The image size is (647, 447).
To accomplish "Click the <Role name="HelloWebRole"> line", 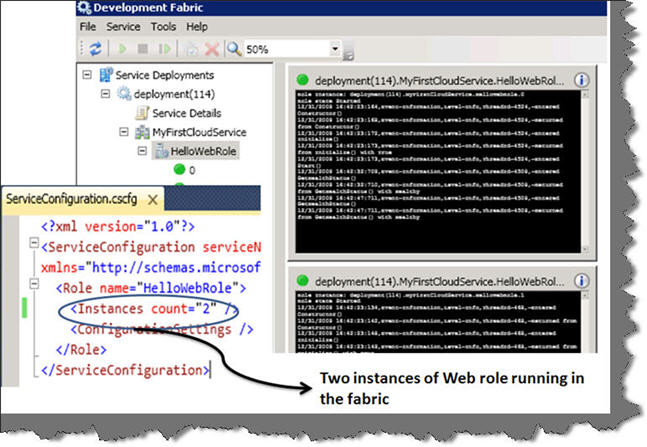I will [x=151, y=288].
